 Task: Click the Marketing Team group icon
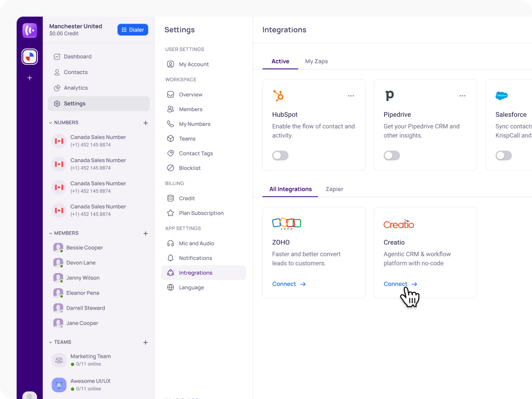point(59,360)
